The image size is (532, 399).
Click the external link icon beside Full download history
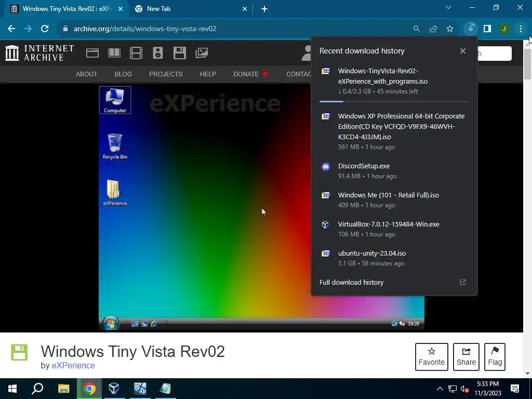[x=463, y=282]
